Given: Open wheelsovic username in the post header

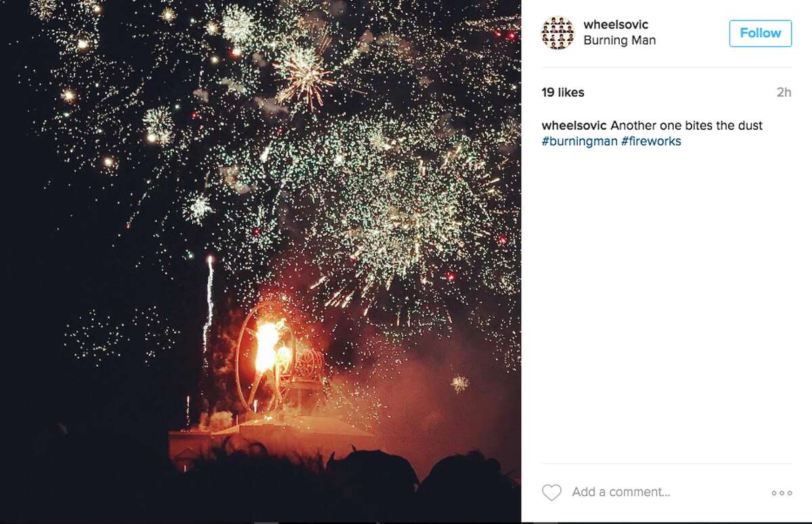Looking at the screenshot, I should [616, 25].
